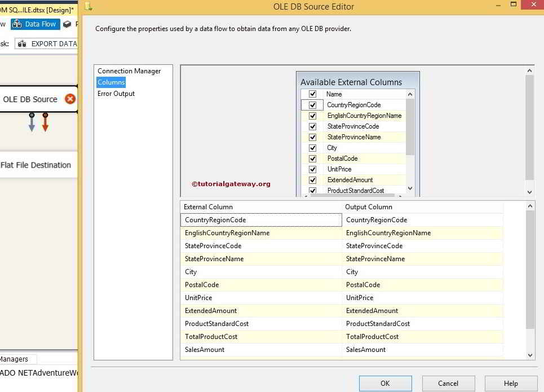Image resolution: width=544 pixels, height=392 pixels.
Task: Select the blue output arrow under OLE DB Source
Action: coord(32,122)
